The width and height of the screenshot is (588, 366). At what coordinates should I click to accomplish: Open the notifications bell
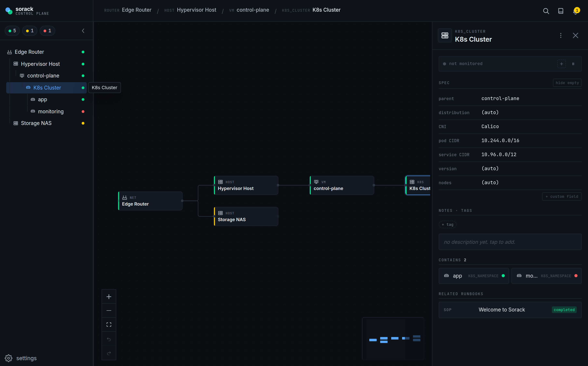tap(576, 11)
